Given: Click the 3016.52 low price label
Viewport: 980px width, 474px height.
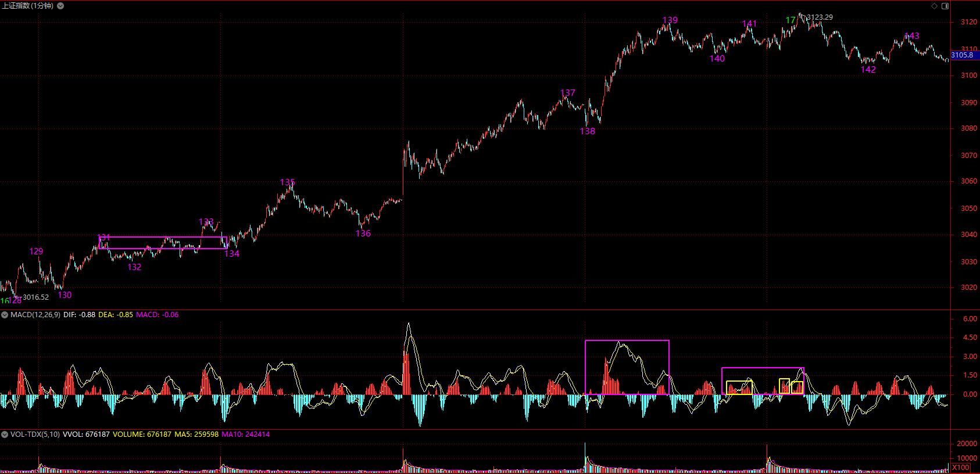Looking at the screenshot, I should 35,297.
